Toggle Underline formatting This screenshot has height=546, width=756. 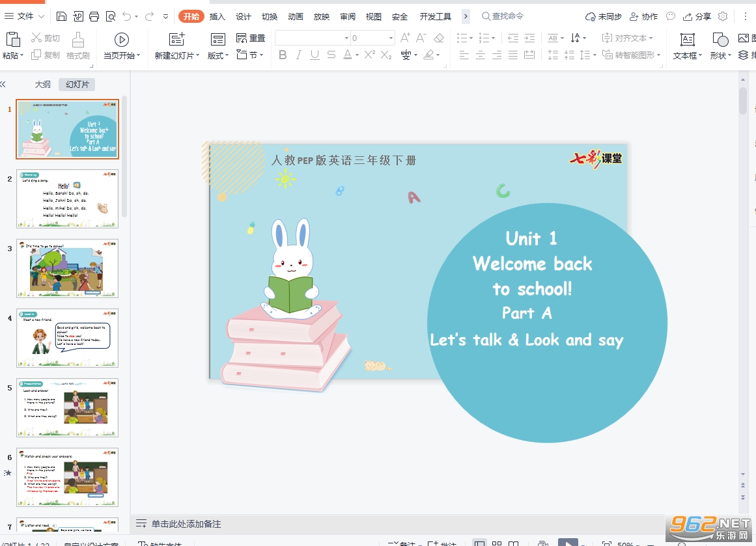tap(315, 55)
